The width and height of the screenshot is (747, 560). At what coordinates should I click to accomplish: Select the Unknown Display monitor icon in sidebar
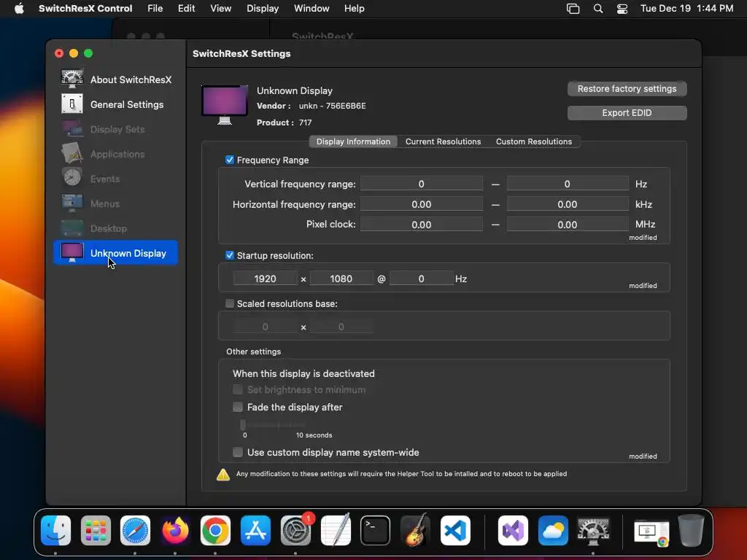pos(72,252)
